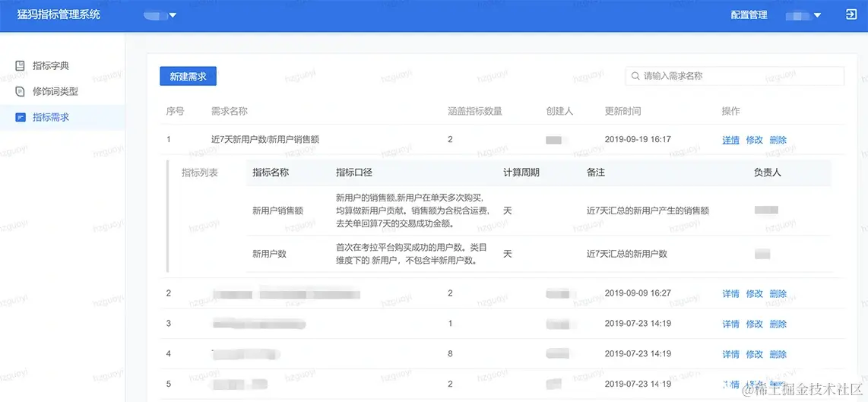Open 配置管理 in the top bar
This screenshot has height=402, width=868.
749,15
